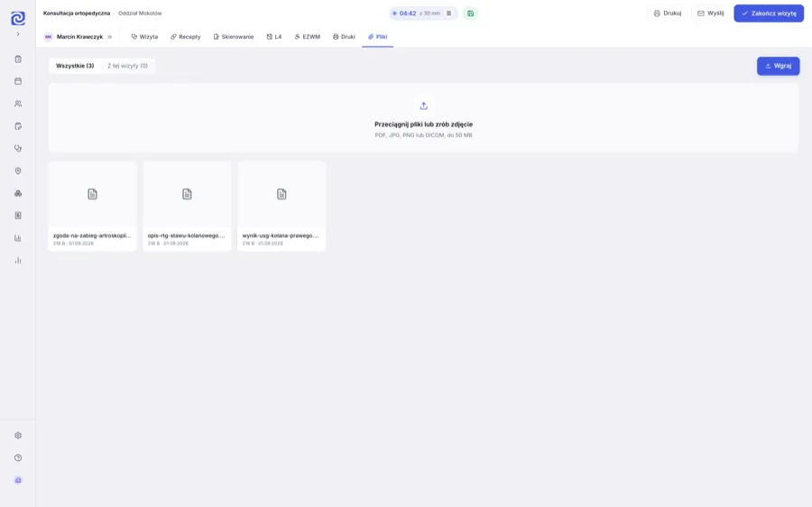The width and height of the screenshot is (812, 507).
Task: Click the user avatar at sidebar bottom
Action: (x=18, y=480)
